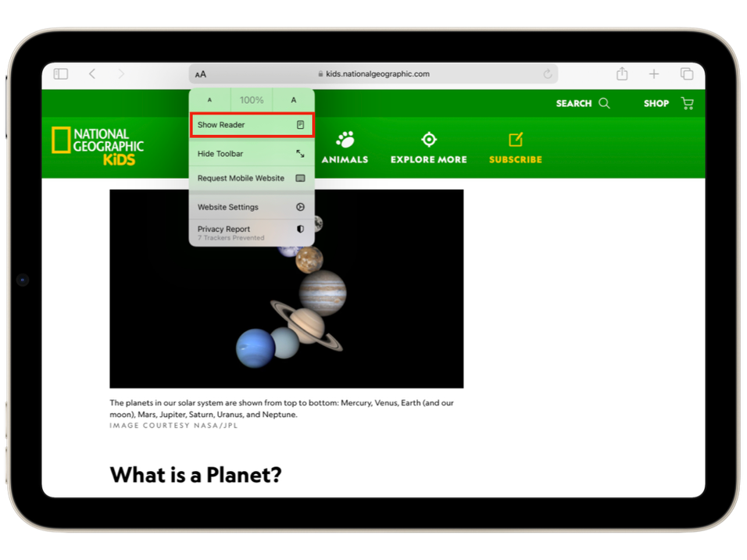Open the ANIMALS paw section

345,148
